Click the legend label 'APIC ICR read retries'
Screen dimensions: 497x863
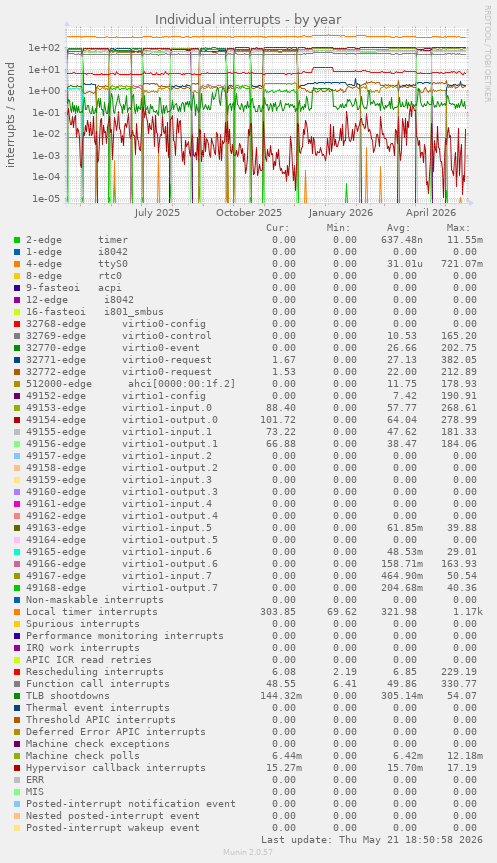89,660
